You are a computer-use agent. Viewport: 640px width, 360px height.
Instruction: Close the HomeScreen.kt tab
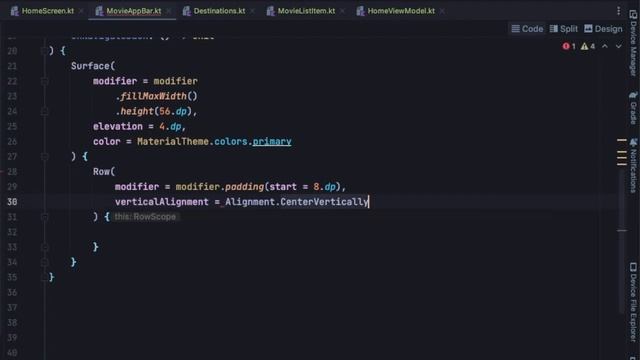click(x=81, y=11)
